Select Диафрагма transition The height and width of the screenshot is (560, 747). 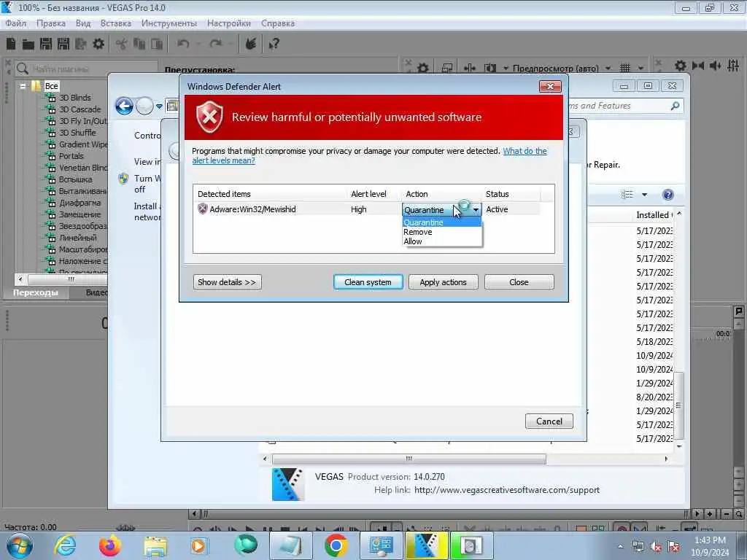(80, 203)
